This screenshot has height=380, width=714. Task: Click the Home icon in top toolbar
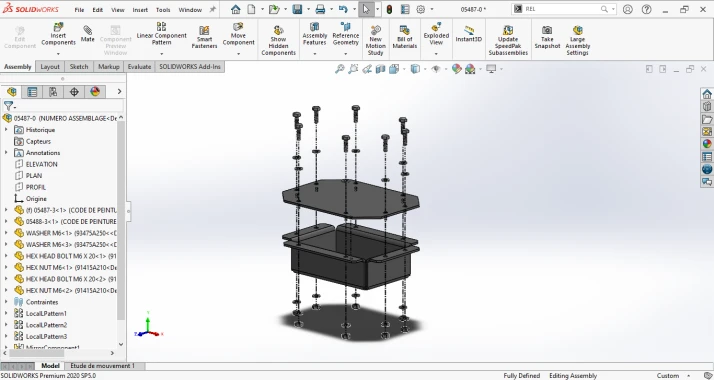click(235, 9)
